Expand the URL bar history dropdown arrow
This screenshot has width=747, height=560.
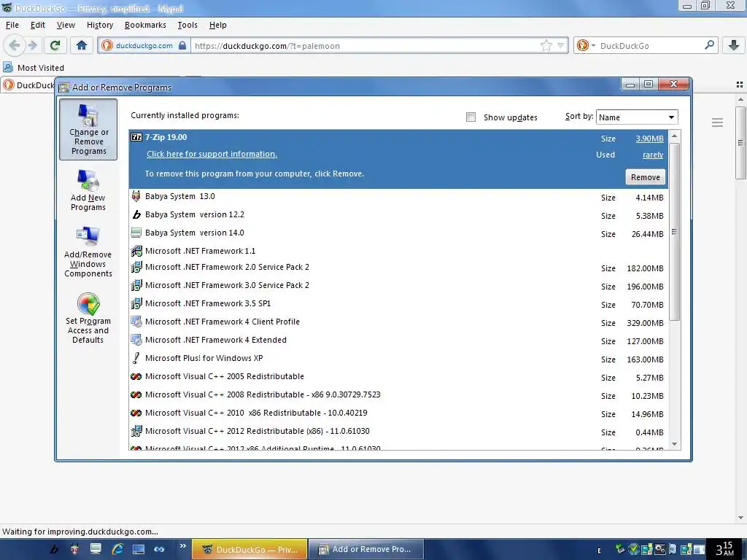point(560,46)
